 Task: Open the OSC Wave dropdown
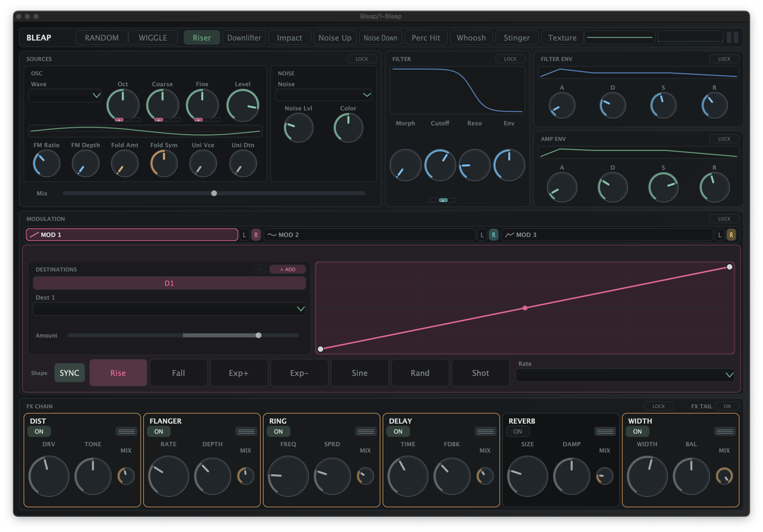pos(65,96)
